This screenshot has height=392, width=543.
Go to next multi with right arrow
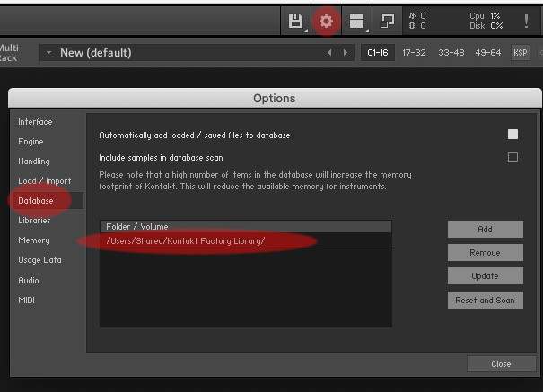click(346, 53)
